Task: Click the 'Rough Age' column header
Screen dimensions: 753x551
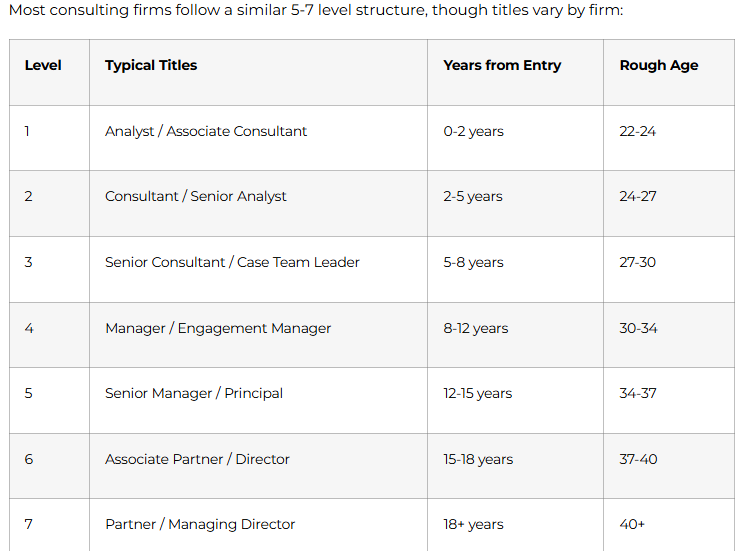Action: (x=659, y=65)
